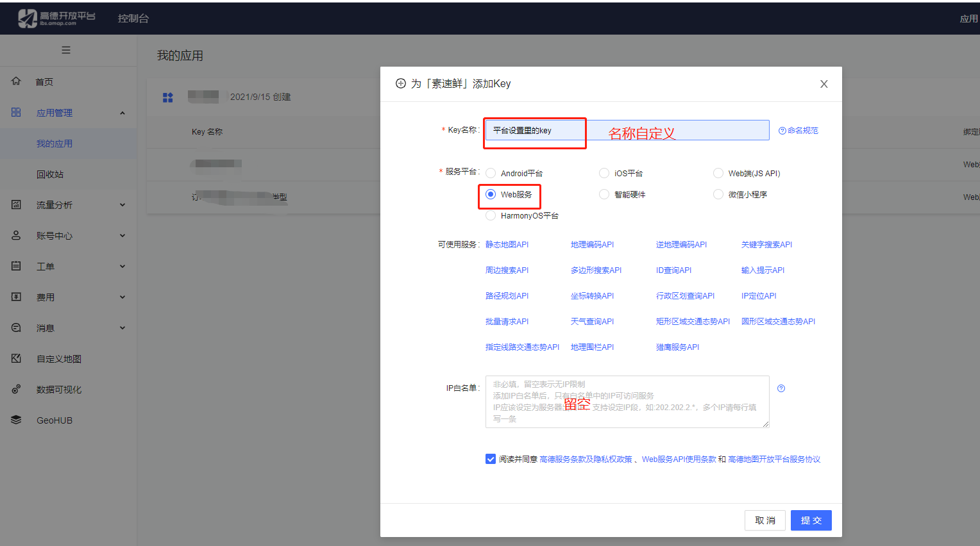Viewport: 980px width, 546px height.
Task: Click the 账号中心 person icon
Action: tap(16, 235)
